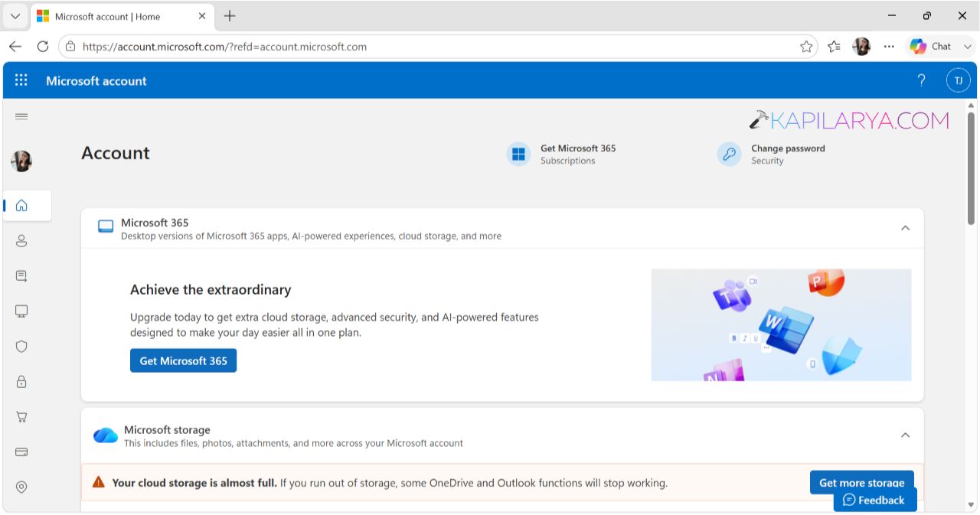
Task: Open Devices monitor icon in sidebar
Action: pyautogui.click(x=21, y=311)
